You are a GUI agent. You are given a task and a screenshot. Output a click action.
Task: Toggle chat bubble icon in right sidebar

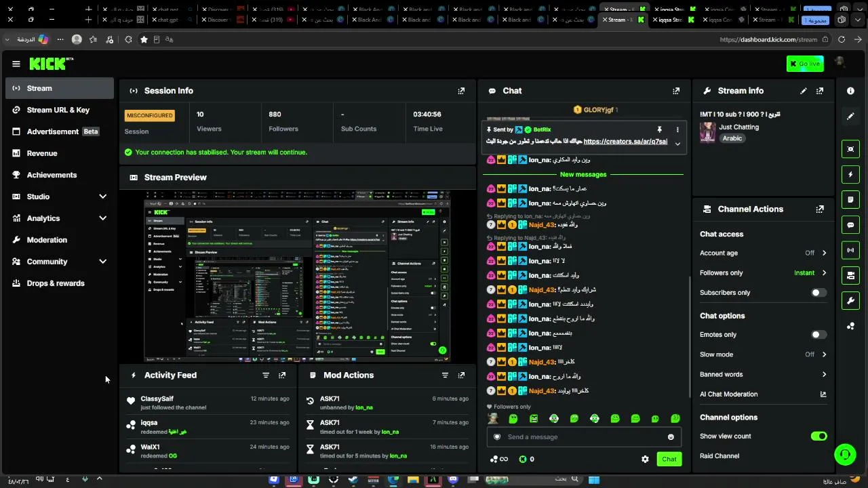pyautogui.click(x=850, y=225)
